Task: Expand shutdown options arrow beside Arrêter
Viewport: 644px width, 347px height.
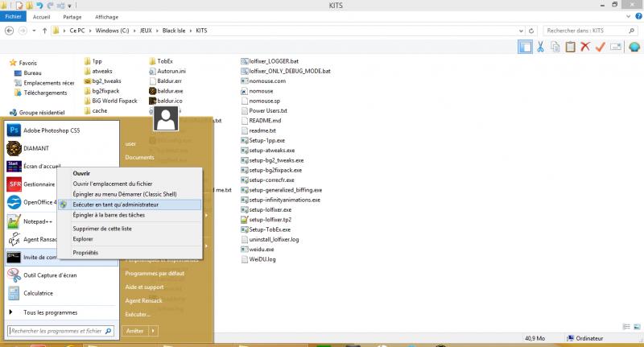Action: (x=153, y=331)
